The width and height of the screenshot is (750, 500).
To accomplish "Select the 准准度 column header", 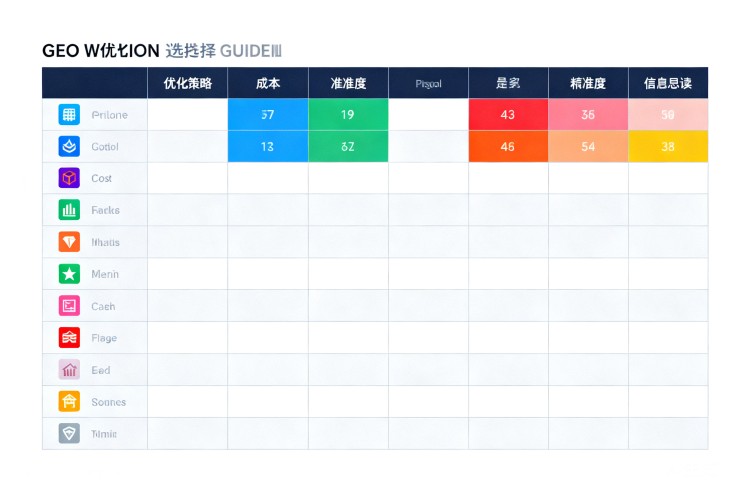I will [x=348, y=83].
